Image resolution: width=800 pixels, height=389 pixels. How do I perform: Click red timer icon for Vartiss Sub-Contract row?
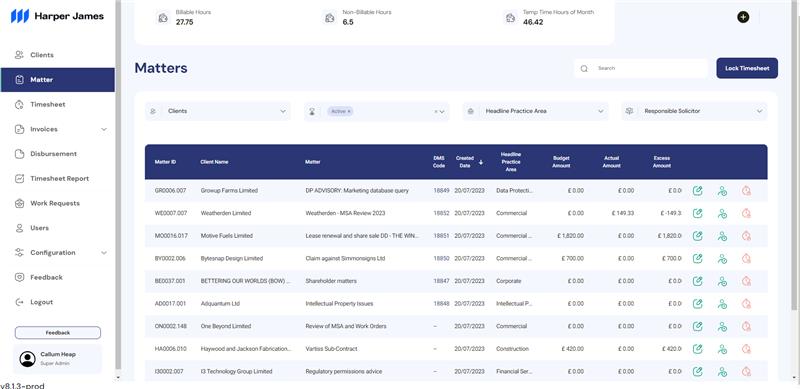(x=746, y=349)
